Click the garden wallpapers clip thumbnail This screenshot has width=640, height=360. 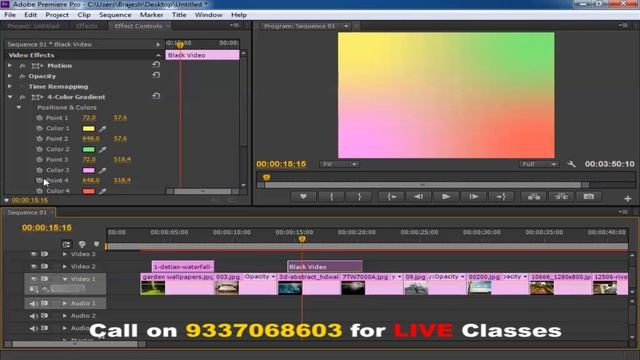coord(153,288)
